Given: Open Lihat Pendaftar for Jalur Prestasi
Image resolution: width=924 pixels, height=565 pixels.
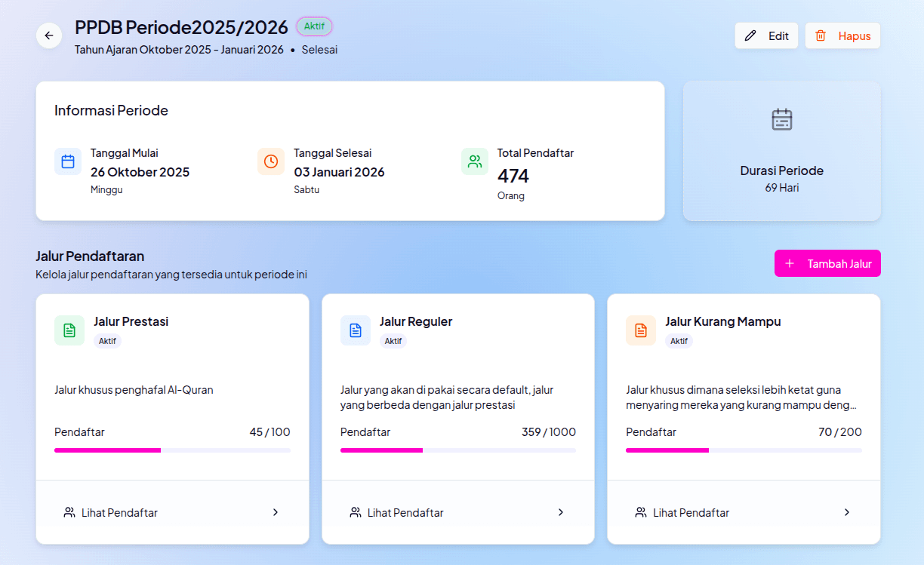Looking at the screenshot, I should [x=119, y=513].
